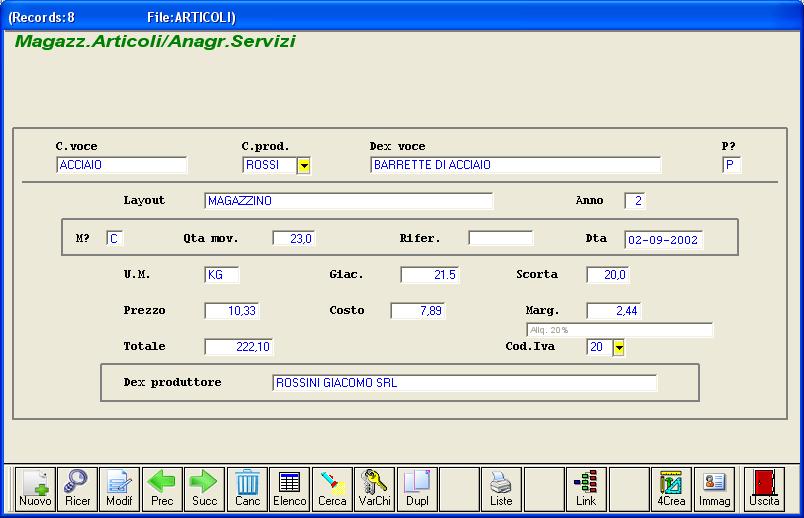The width and height of the screenshot is (804, 518).
Task: Expand the C.prod. ROSSI dropdown arrow
Action: tap(304, 166)
